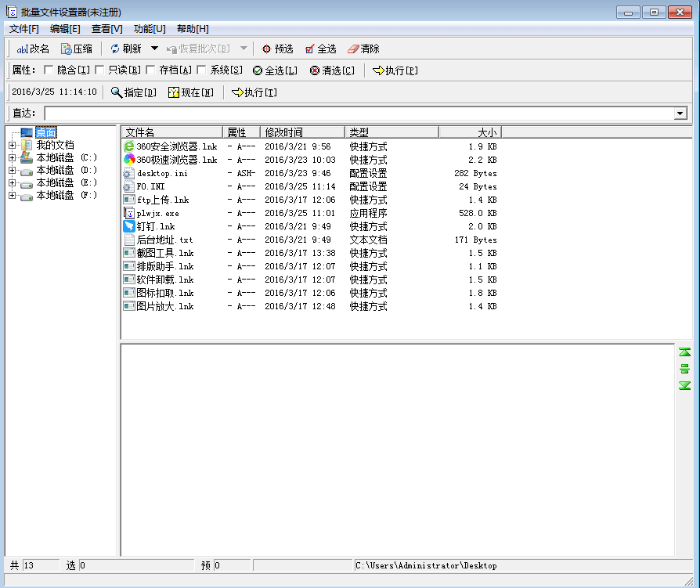Open the 直达 path combo box dropdown
Viewport: 700px width, 588px height.
point(680,114)
